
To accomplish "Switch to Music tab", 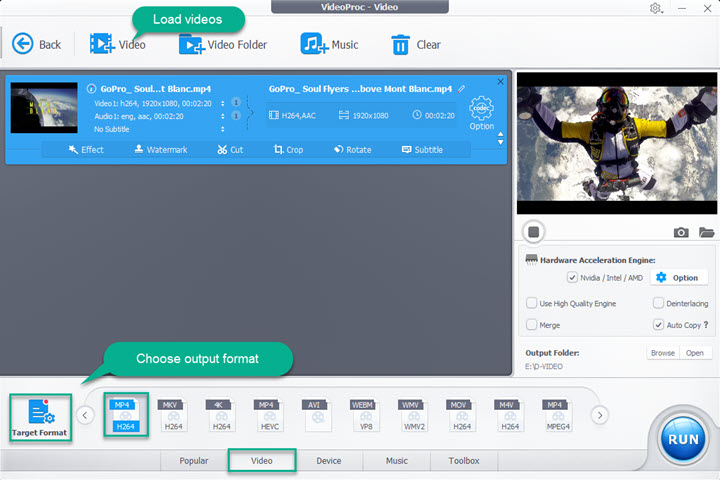I will (397, 461).
